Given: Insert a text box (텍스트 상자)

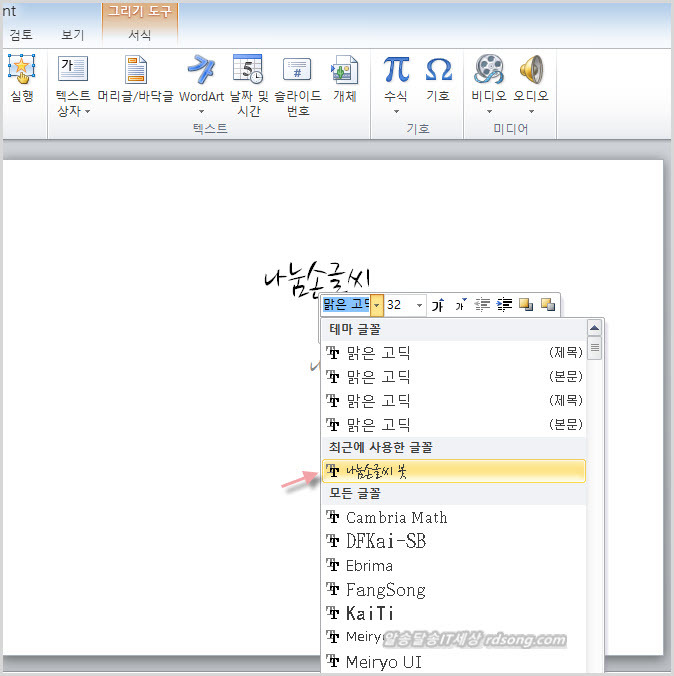Looking at the screenshot, I should pos(73,70).
